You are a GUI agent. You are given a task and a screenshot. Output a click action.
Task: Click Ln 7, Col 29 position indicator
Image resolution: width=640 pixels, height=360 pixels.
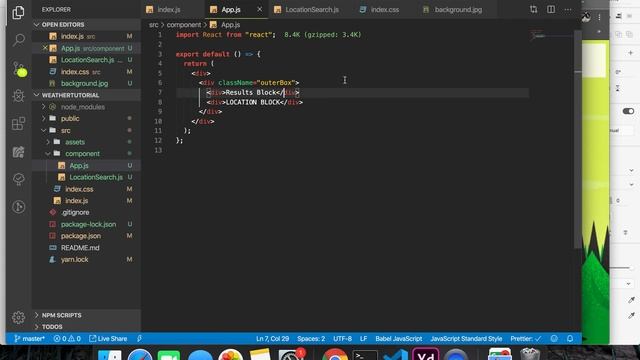click(272, 339)
